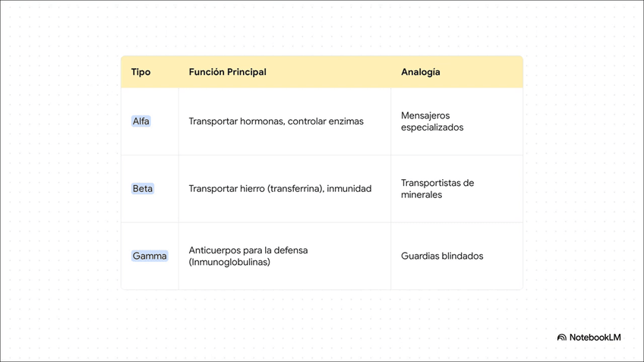Click the NotebookLM logo icon
Image resolution: width=644 pixels, height=362 pixels.
tap(562, 337)
